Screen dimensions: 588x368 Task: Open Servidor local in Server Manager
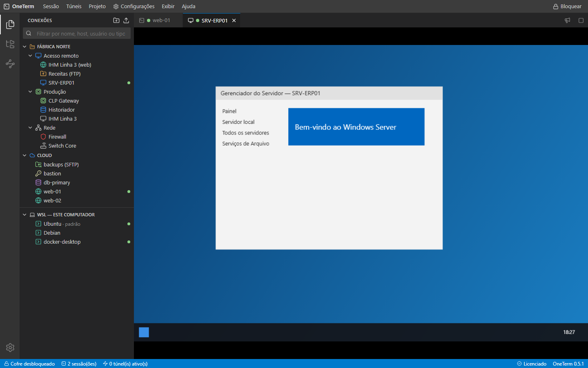point(238,122)
